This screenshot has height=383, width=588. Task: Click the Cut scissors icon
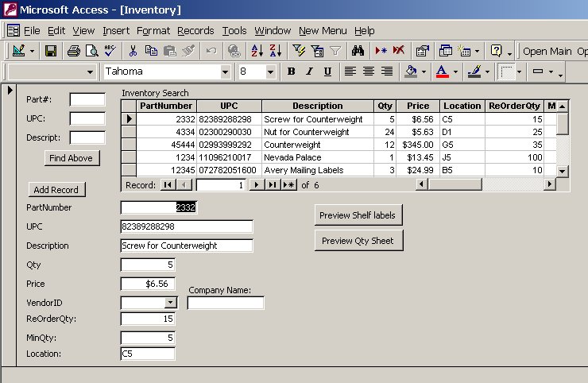point(133,52)
